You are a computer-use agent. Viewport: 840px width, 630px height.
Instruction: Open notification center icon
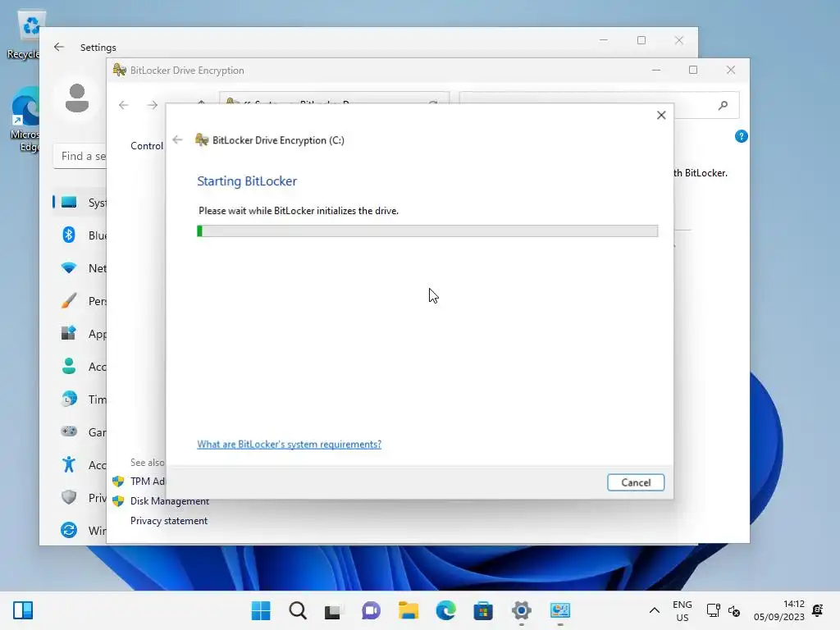(818, 610)
